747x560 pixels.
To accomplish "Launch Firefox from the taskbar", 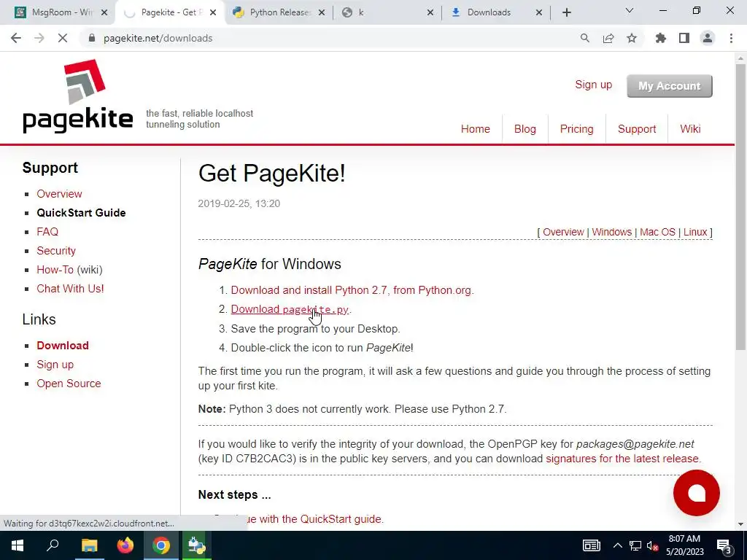I will click(125, 545).
